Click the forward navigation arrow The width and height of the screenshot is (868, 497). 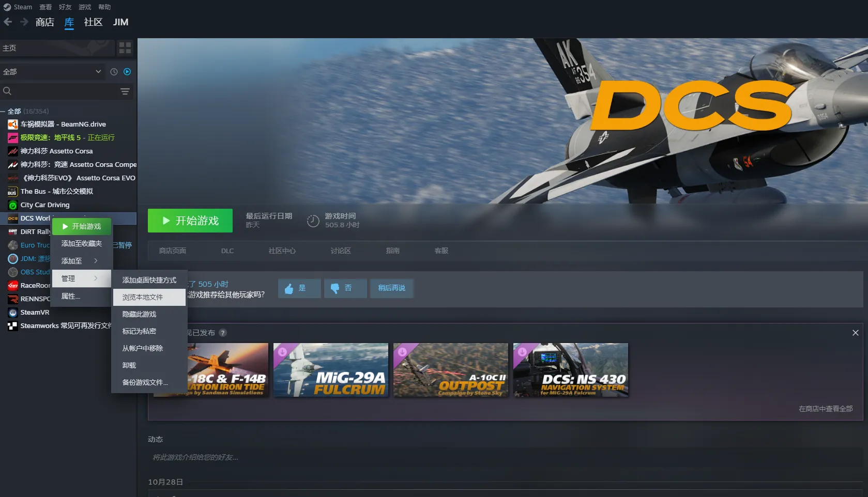tap(24, 22)
